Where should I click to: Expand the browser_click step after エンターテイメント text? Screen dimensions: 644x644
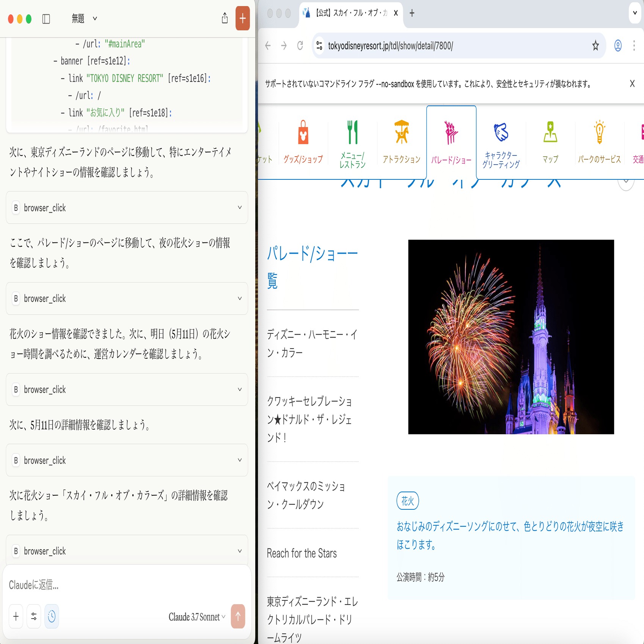(127, 208)
